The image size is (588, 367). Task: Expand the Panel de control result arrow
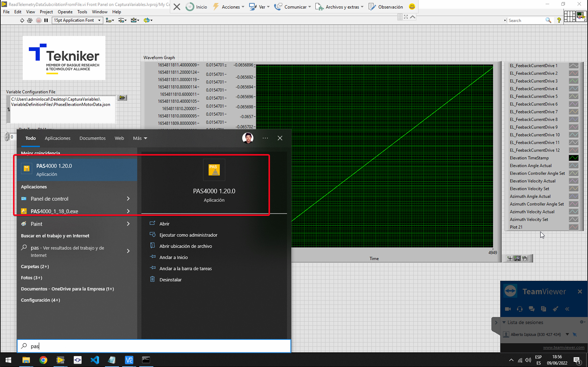[128, 199]
